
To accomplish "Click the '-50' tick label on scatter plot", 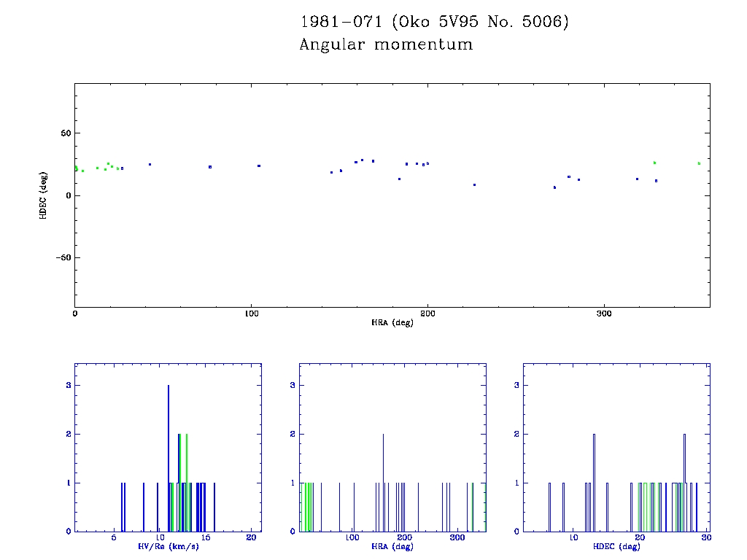I will click(x=61, y=257).
